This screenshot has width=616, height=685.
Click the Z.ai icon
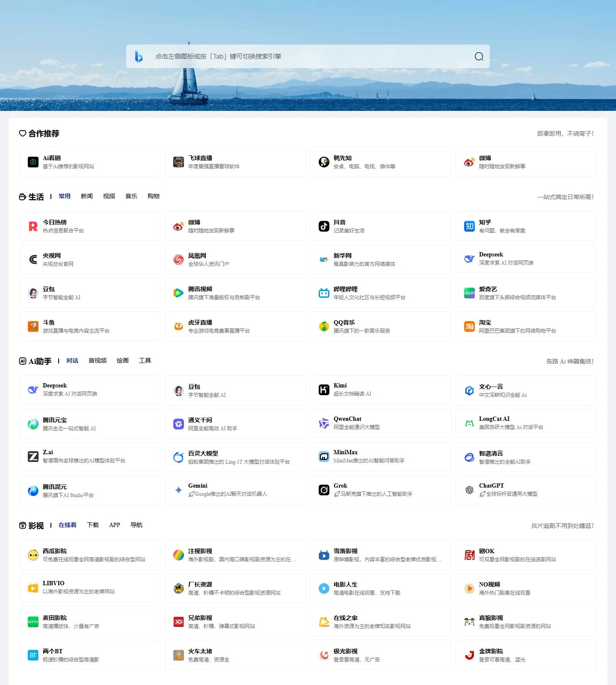coord(33,456)
